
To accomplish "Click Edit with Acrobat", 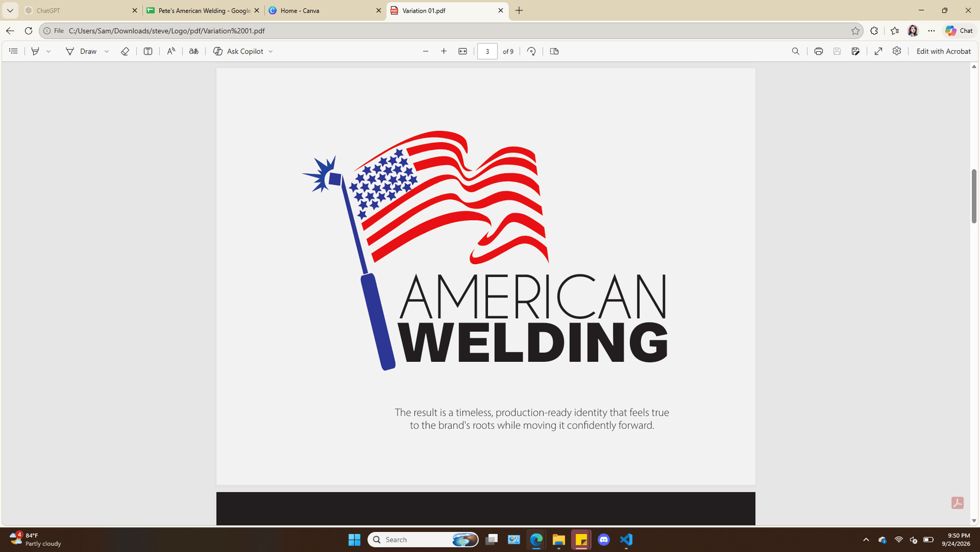I will [x=944, y=51].
